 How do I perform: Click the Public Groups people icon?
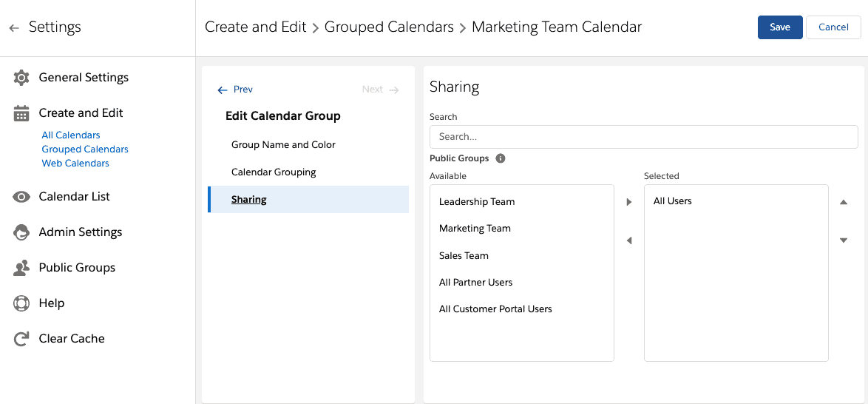(x=21, y=269)
